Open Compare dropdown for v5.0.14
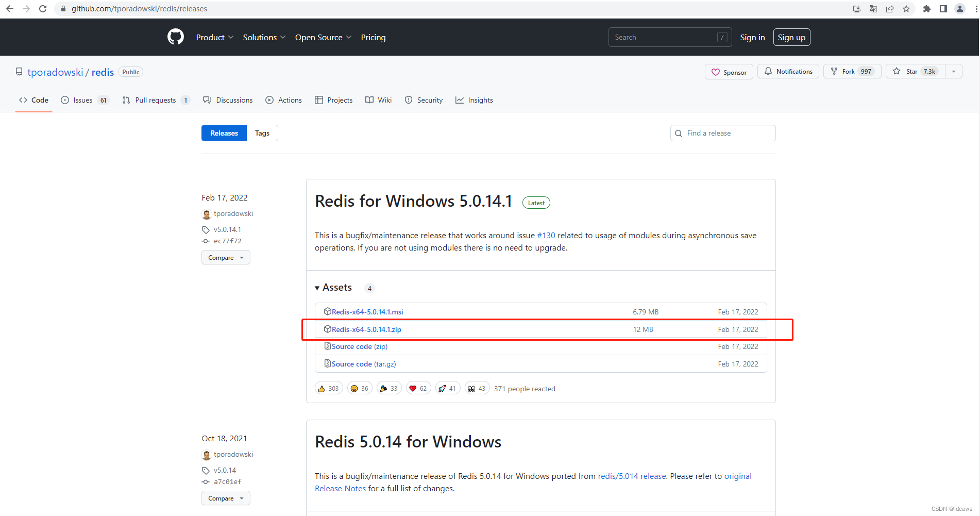980x516 pixels. [x=226, y=498]
